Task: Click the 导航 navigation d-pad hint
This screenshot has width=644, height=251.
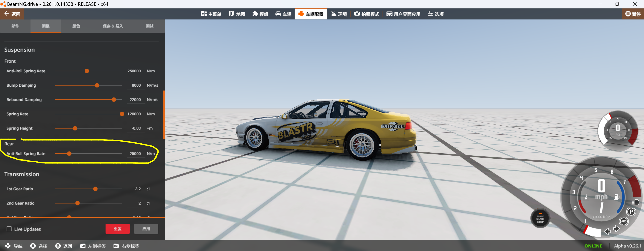Action: (x=14, y=246)
